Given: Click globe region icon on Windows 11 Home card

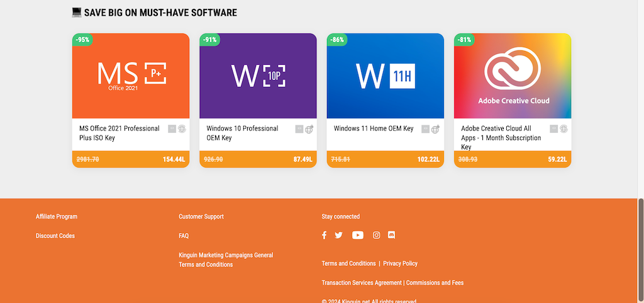Looking at the screenshot, I should click(x=436, y=129).
